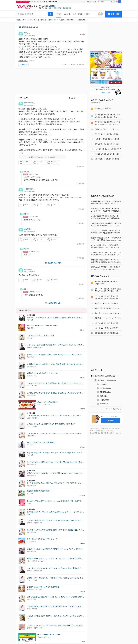The width and height of the screenshot is (138, 644).
Task: Click 相談してみる counselor link
Action: (106, 93)
